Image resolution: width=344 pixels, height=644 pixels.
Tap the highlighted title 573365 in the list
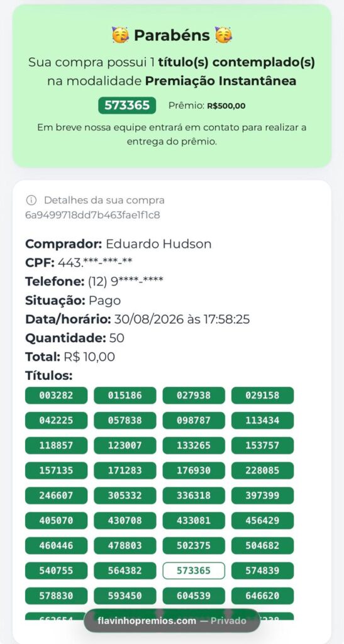click(x=194, y=570)
